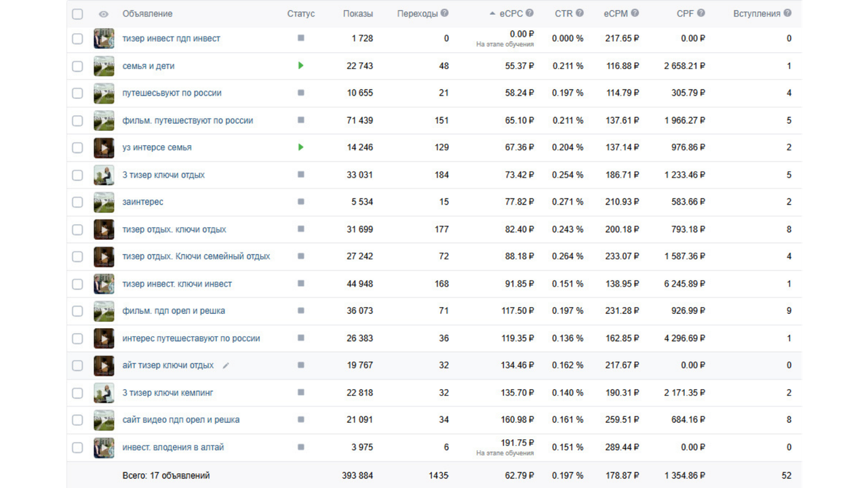
Task: Open the ad уз интерсе семья
Action: click(x=157, y=147)
